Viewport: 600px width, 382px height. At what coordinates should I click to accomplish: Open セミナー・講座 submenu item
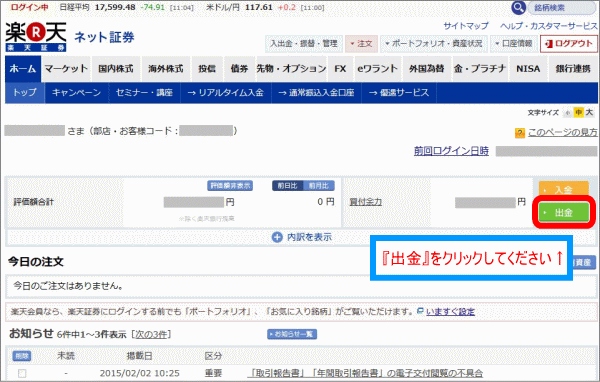coord(144,93)
